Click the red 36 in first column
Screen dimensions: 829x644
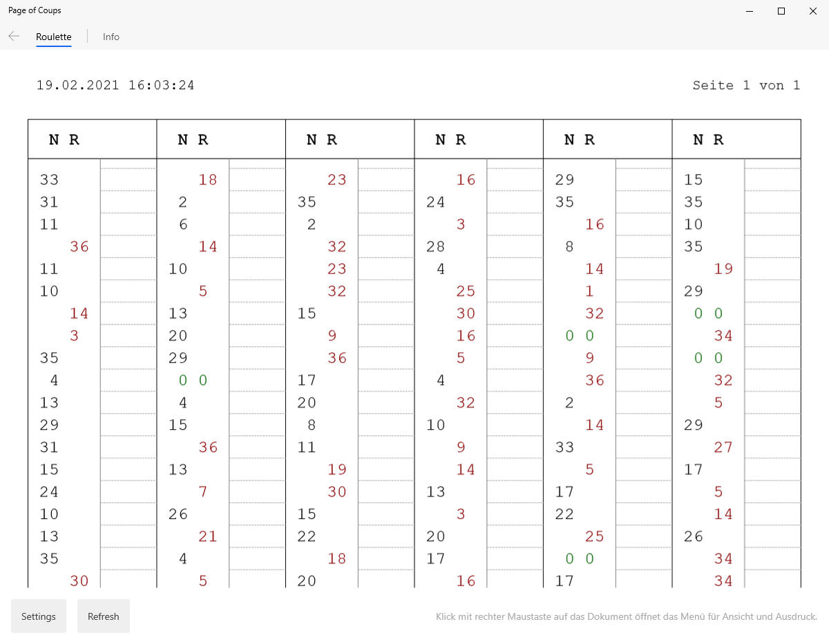[79, 247]
